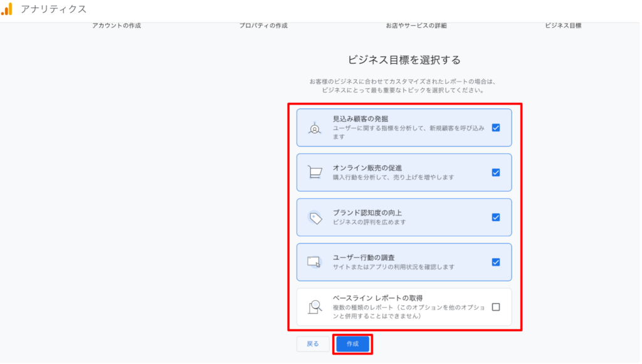The height and width of the screenshot is (364, 642).
Task: Open the お店やサービスの詳細 step
Action: point(416,26)
